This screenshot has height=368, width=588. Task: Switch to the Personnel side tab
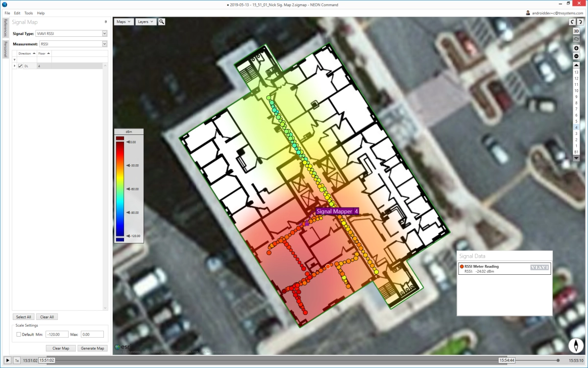point(5,49)
